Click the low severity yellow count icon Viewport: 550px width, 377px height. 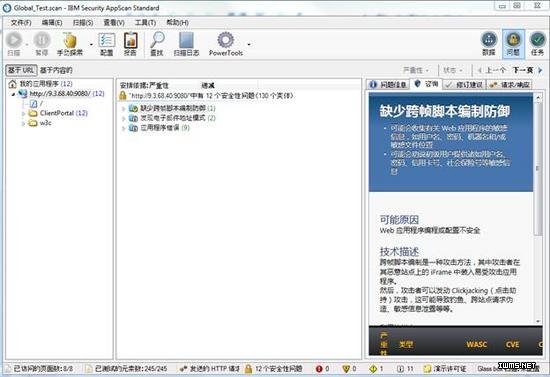(x=373, y=369)
